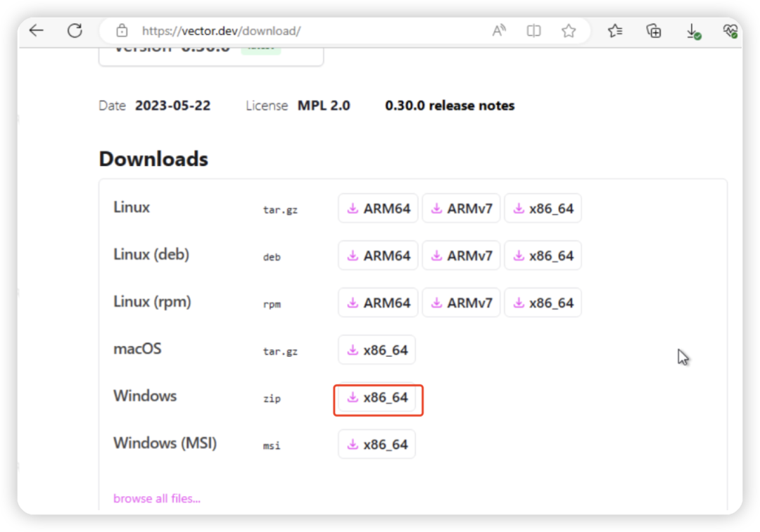Click the Windows (MSI) row label
760x532 pixels.
click(x=165, y=443)
